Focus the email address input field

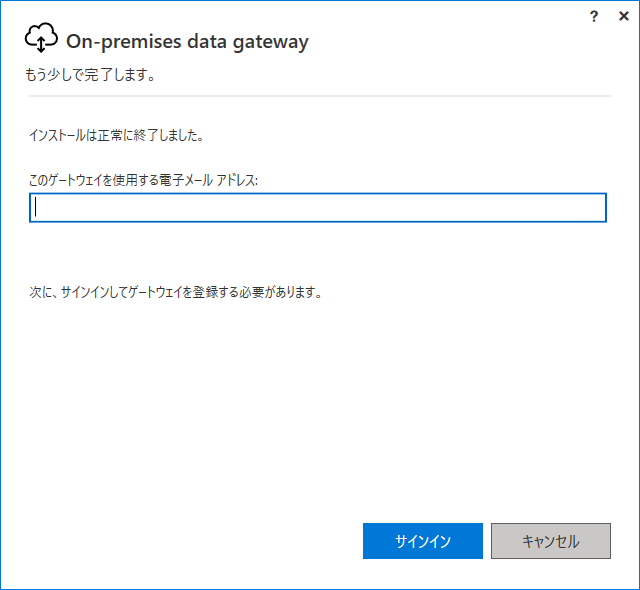pos(318,208)
